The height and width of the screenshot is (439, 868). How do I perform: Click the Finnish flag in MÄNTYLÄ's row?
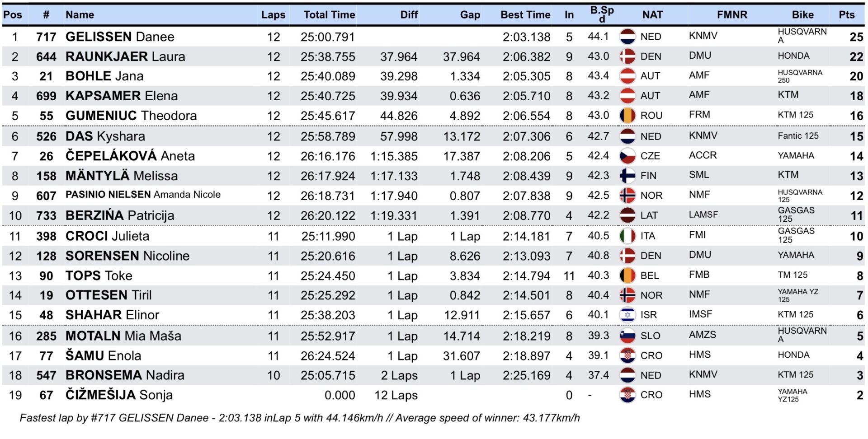[627, 176]
